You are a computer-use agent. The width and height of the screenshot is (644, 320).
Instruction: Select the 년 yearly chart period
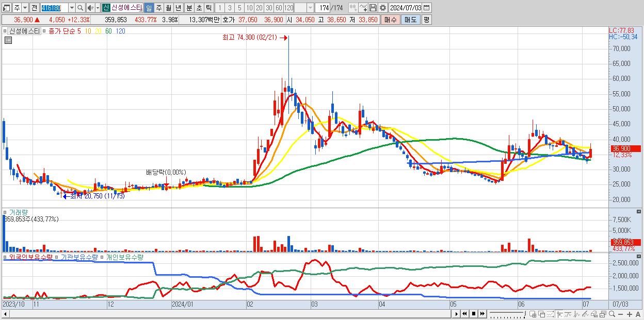point(178,8)
